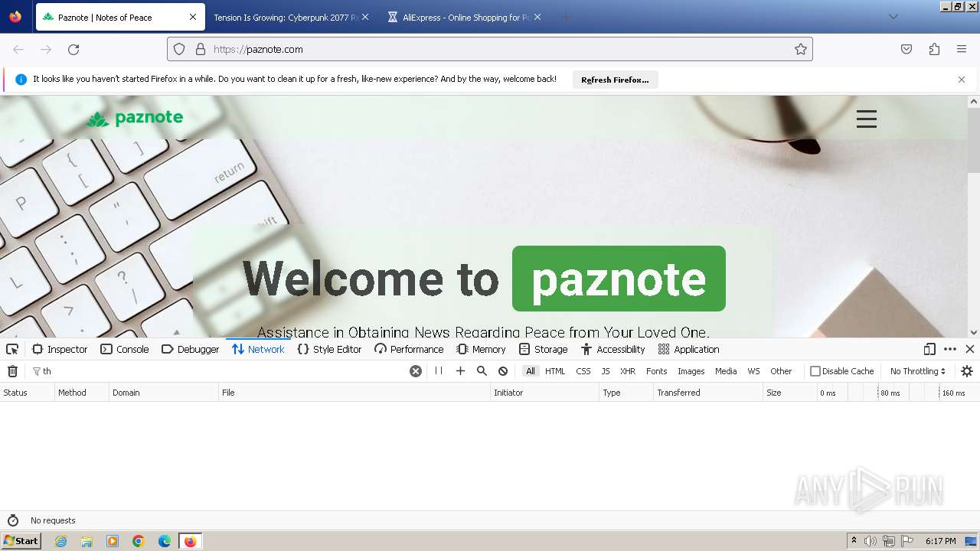
Task: Click Refresh Firefox button
Action: (x=615, y=80)
